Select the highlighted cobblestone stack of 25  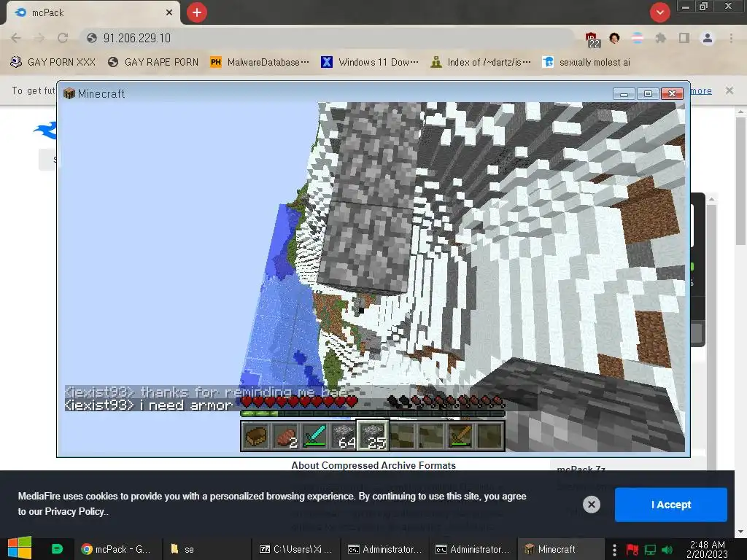373,436
